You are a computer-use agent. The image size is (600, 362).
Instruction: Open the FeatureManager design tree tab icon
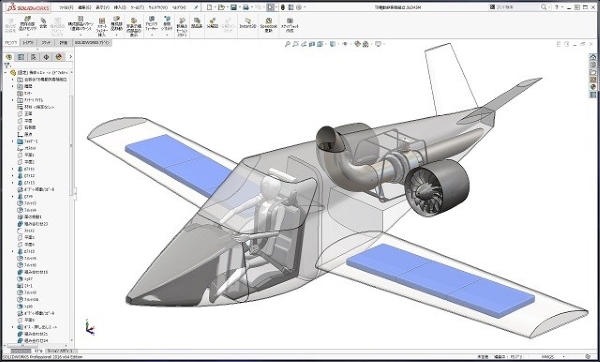pos(9,57)
